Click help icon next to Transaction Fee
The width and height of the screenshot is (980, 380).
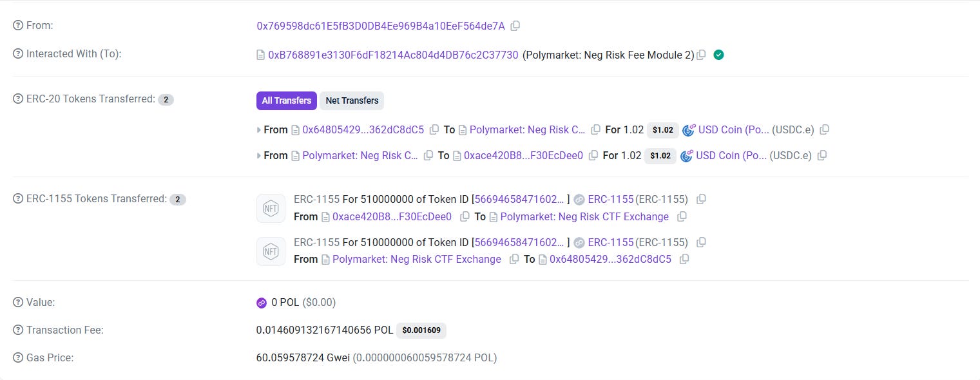point(18,330)
